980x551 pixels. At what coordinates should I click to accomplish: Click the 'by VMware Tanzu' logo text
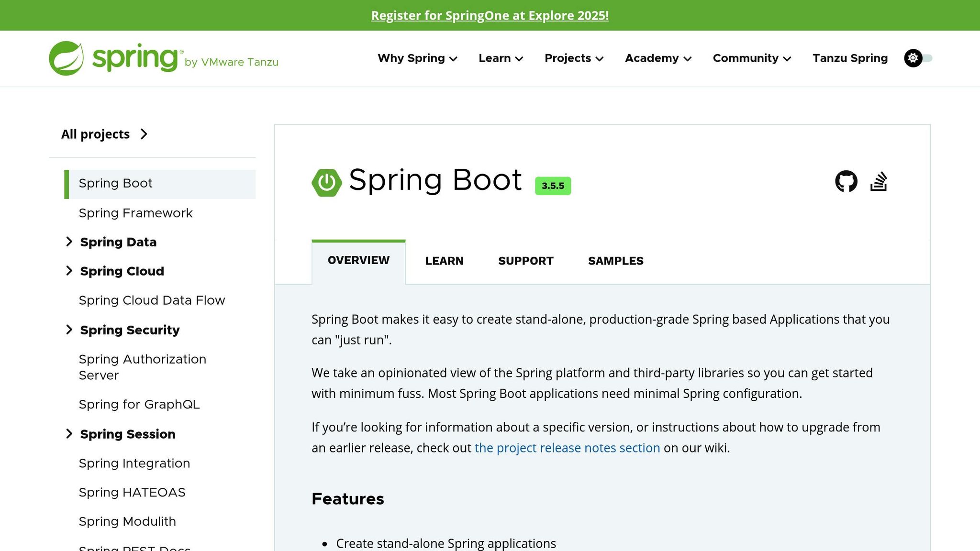(232, 62)
